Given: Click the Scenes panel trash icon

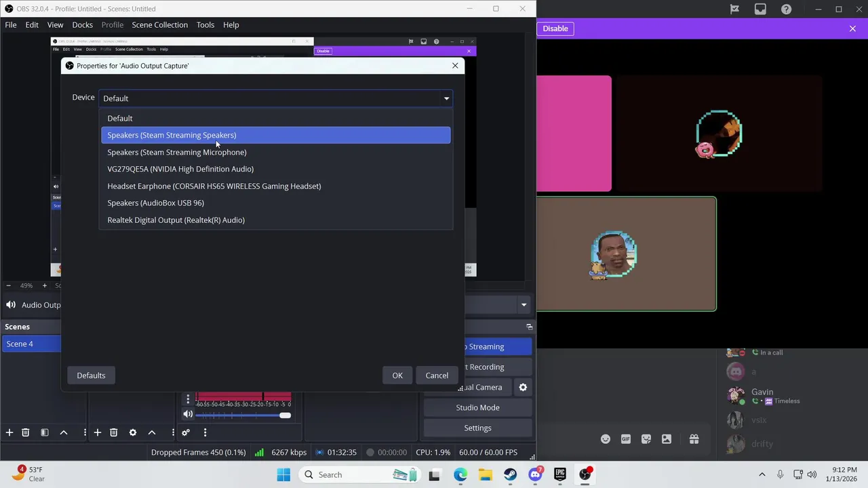Looking at the screenshot, I should coord(26,432).
